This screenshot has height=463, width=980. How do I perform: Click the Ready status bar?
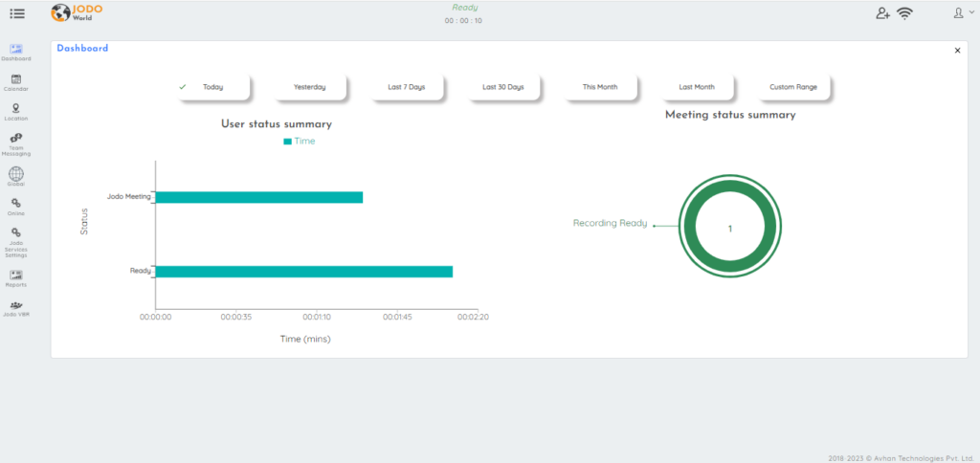pyautogui.click(x=303, y=272)
